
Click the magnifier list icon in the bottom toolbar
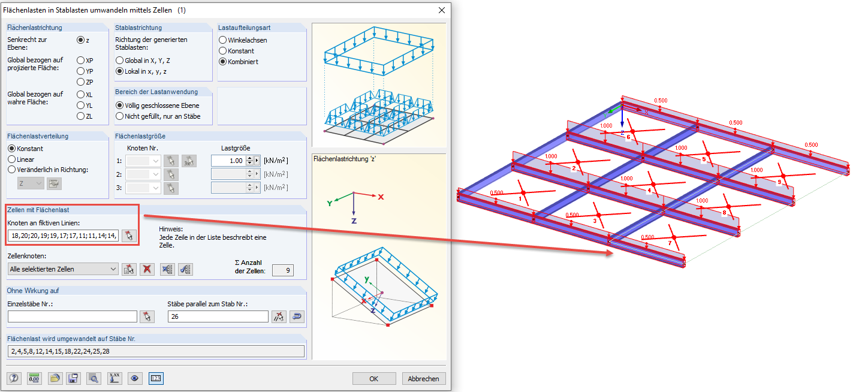[94, 378]
